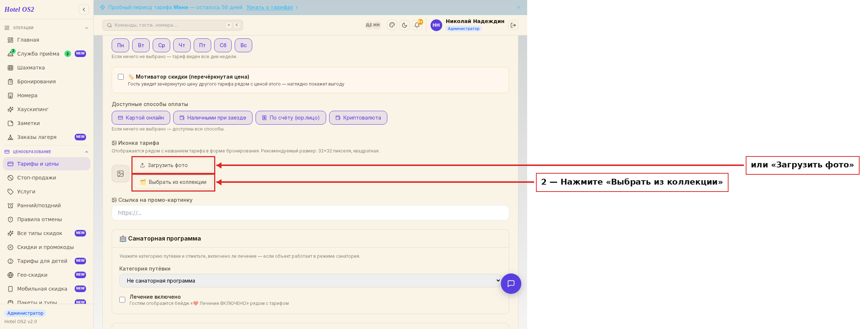Screen dimensions: 868x329
Task: Click Загрузить фото button
Action: tap(173, 165)
